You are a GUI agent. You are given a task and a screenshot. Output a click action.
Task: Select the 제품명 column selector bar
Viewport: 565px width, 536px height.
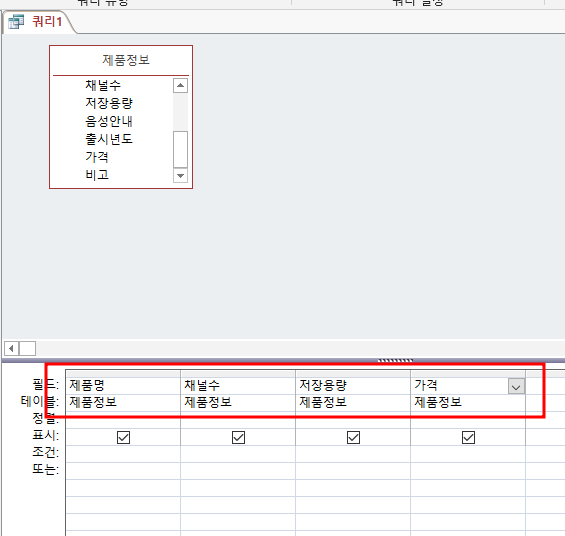[123, 374]
